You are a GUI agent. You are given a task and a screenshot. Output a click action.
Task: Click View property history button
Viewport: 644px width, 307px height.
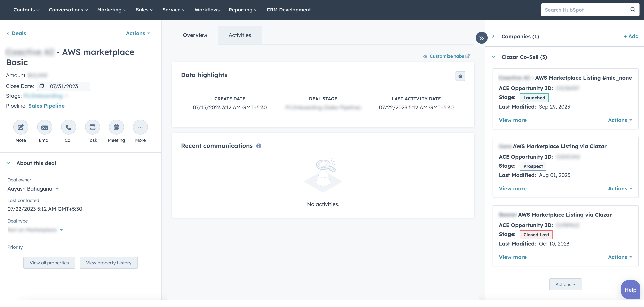click(108, 263)
